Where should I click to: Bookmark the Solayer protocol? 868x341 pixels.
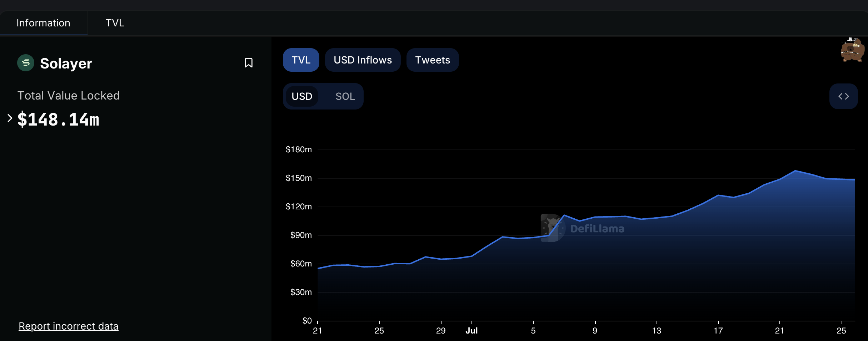pyautogui.click(x=248, y=63)
